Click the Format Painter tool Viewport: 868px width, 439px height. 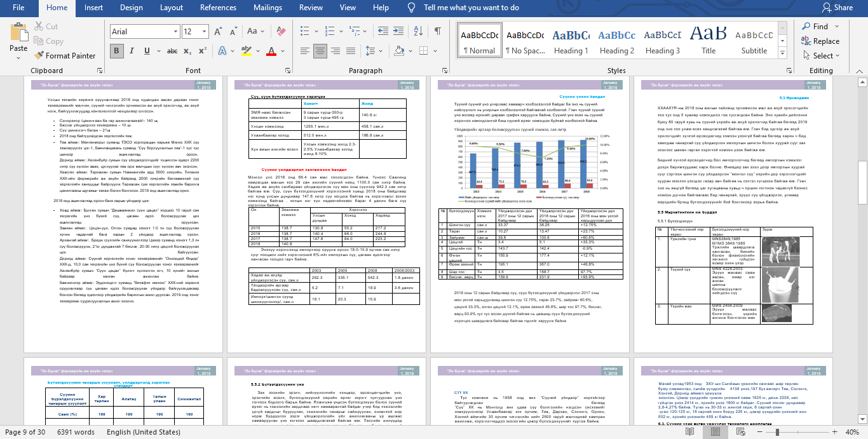[65, 55]
